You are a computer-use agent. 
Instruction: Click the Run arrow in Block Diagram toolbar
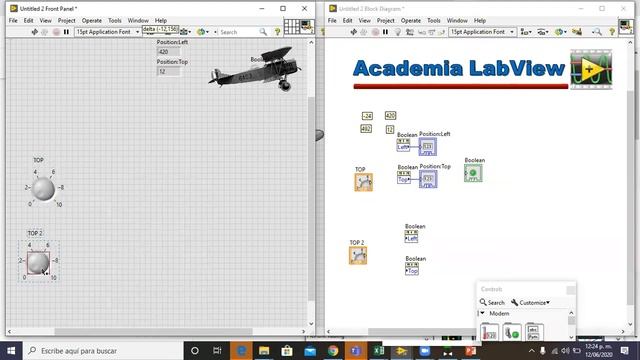(x=353, y=32)
